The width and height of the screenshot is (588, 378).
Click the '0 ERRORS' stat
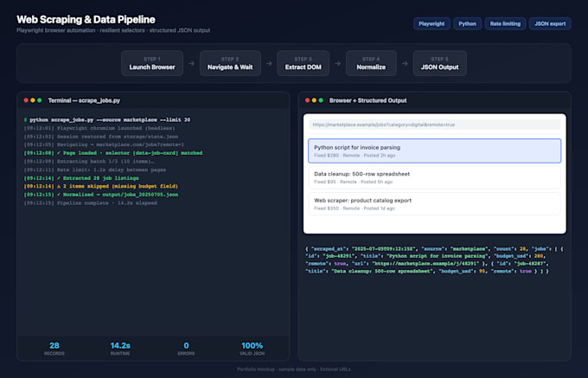point(186,349)
